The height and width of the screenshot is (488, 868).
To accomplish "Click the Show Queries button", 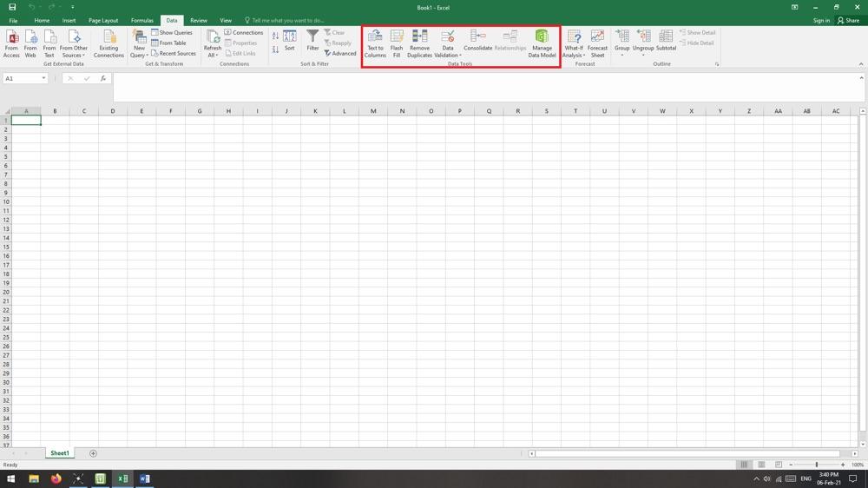I will coord(172,32).
